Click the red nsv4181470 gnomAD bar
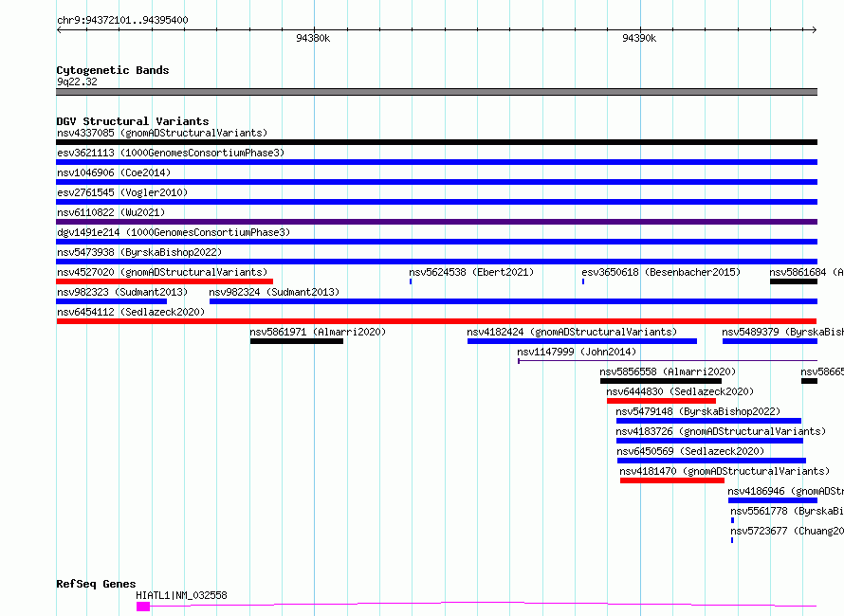 tap(671, 480)
